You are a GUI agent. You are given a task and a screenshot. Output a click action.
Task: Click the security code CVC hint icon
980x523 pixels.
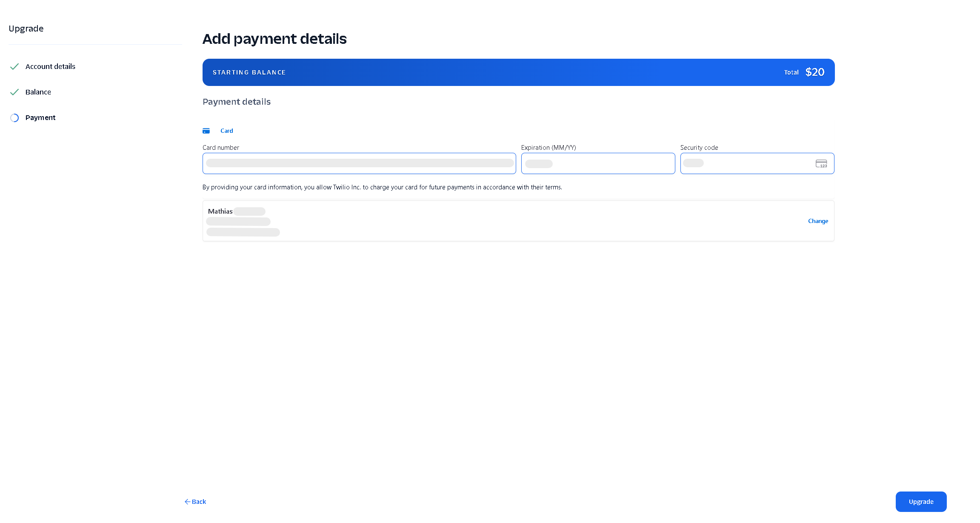pyautogui.click(x=821, y=163)
